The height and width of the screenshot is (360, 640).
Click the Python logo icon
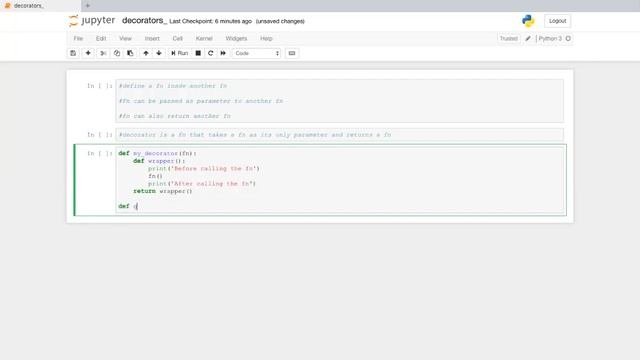pyautogui.click(x=528, y=21)
